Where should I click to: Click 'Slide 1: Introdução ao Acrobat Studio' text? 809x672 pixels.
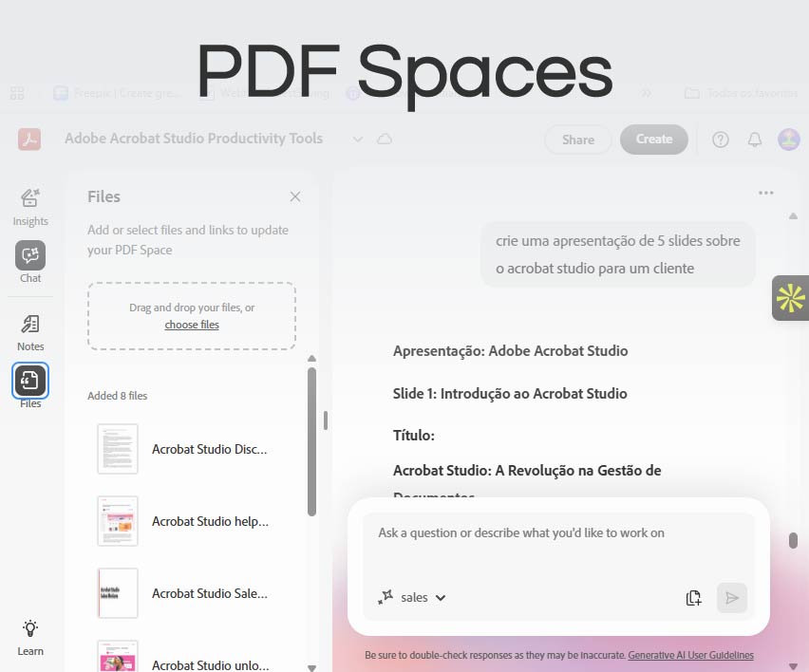[x=510, y=394]
